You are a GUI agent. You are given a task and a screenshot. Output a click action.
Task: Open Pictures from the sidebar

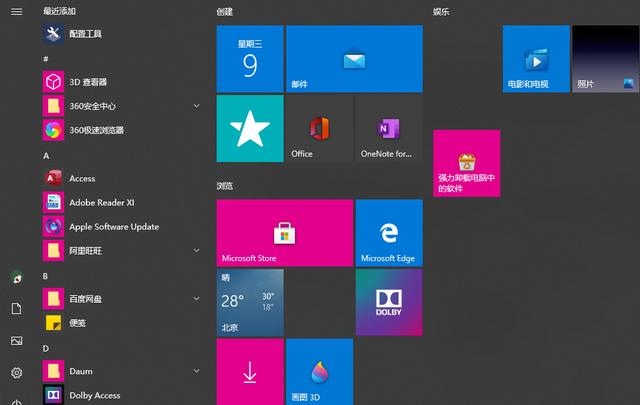coord(16,340)
